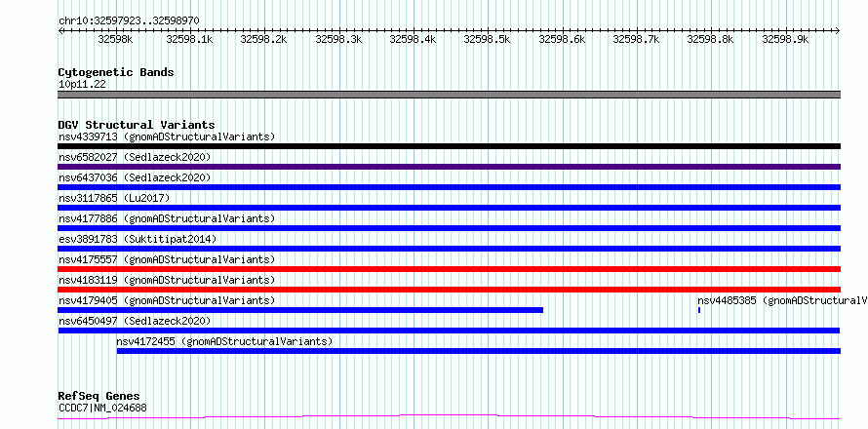Image resolution: width=868 pixels, height=429 pixels.
Task: Click the magenta CCDC7 gene line
Action: tap(449, 416)
